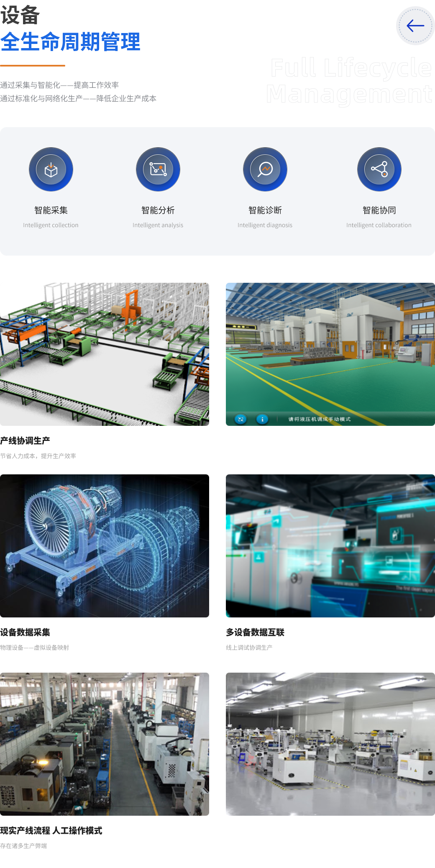Click info icon in factory simulation image

point(262,419)
